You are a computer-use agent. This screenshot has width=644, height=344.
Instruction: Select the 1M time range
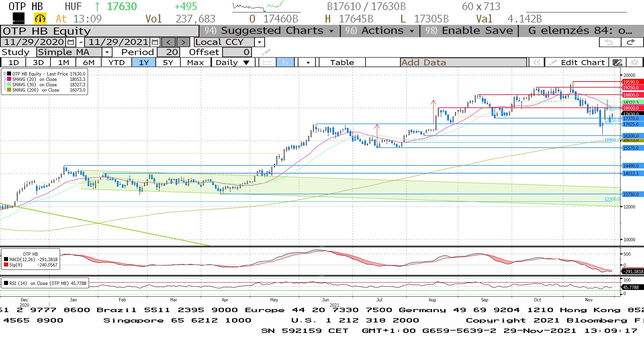click(x=63, y=62)
